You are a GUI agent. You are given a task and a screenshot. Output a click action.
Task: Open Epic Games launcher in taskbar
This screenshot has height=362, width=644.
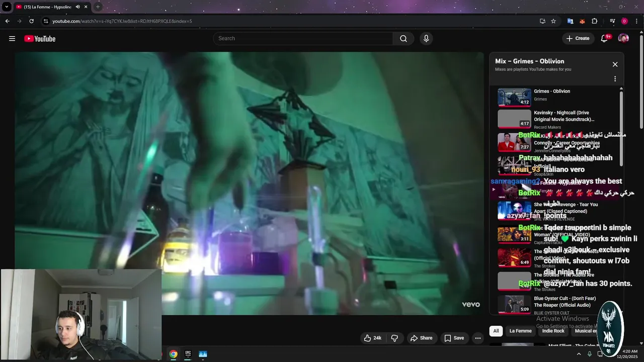pos(188,354)
